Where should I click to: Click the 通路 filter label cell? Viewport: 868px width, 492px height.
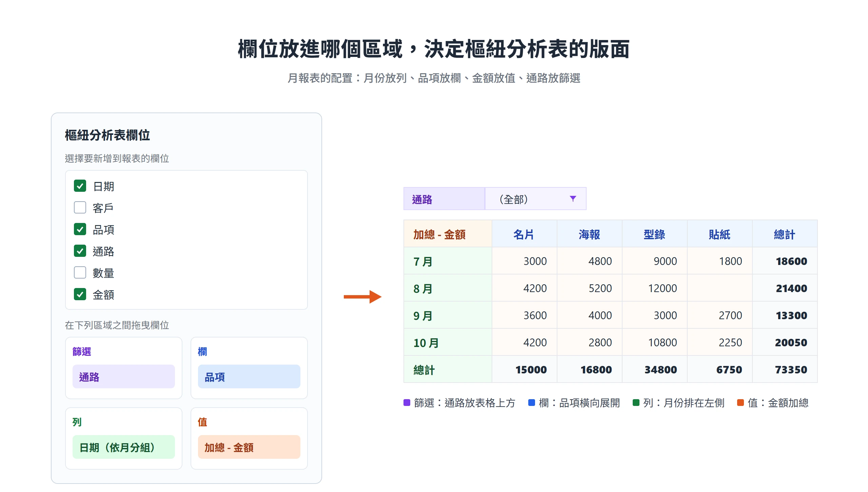coord(444,199)
